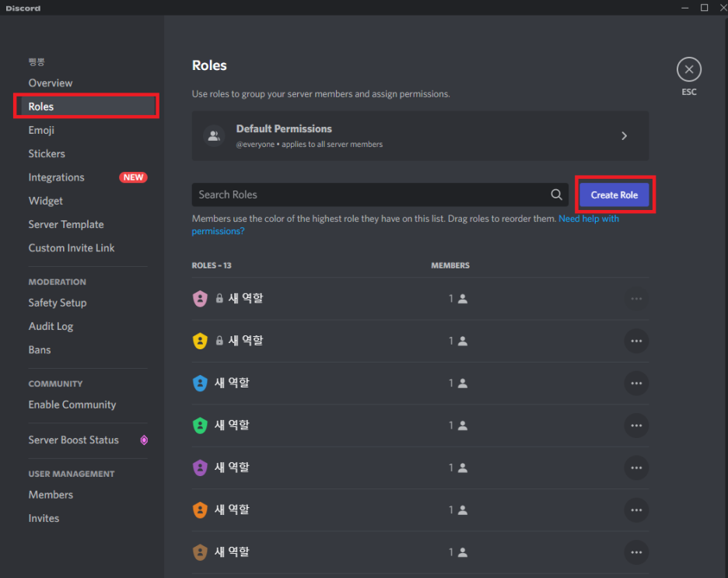Open the Default Permissions chevron arrow

624,136
